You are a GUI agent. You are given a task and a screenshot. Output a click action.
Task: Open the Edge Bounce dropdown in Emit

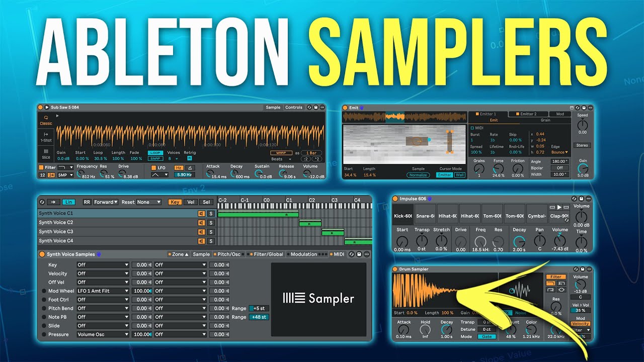point(560,152)
